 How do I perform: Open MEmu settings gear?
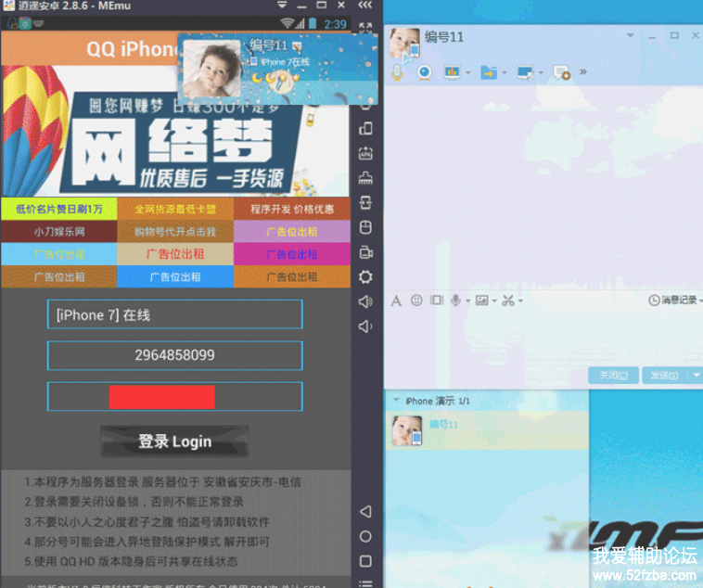(365, 276)
